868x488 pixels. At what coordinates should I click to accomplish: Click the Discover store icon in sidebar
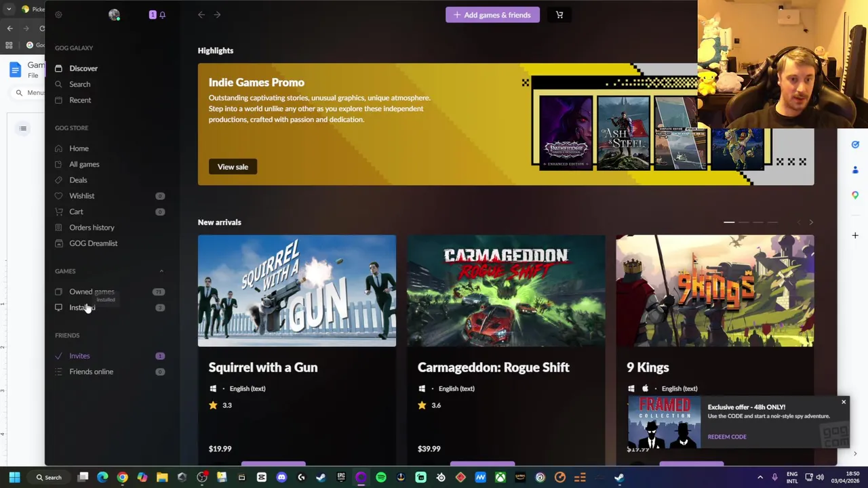point(58,68)
